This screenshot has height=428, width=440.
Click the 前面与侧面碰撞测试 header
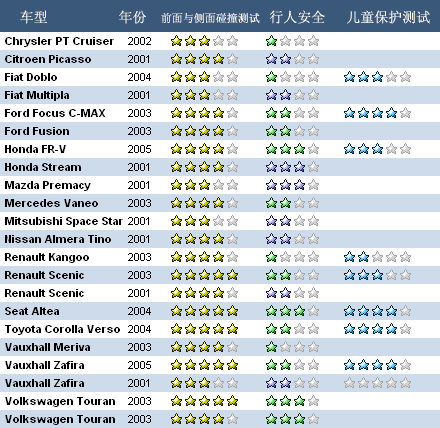[210, 18]
